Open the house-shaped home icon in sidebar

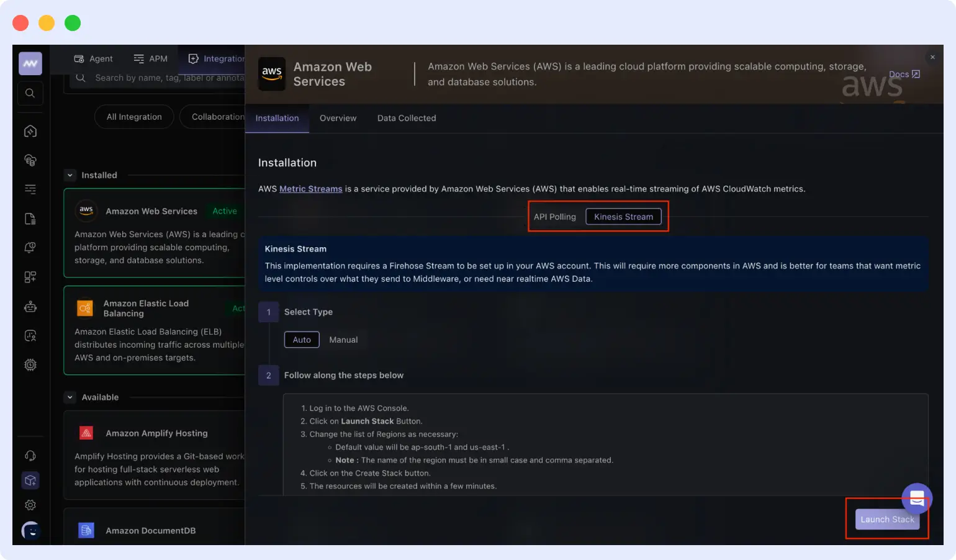click(x=30, y=131)
